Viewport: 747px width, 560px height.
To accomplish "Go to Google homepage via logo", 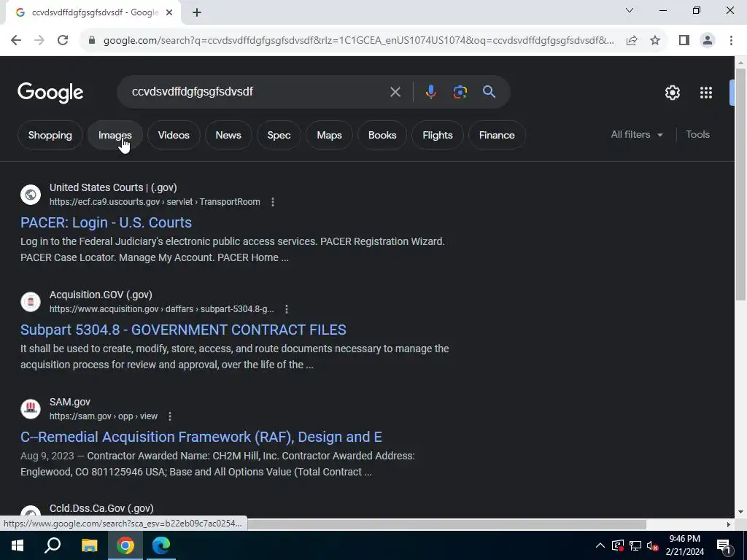I will [50, 93].
